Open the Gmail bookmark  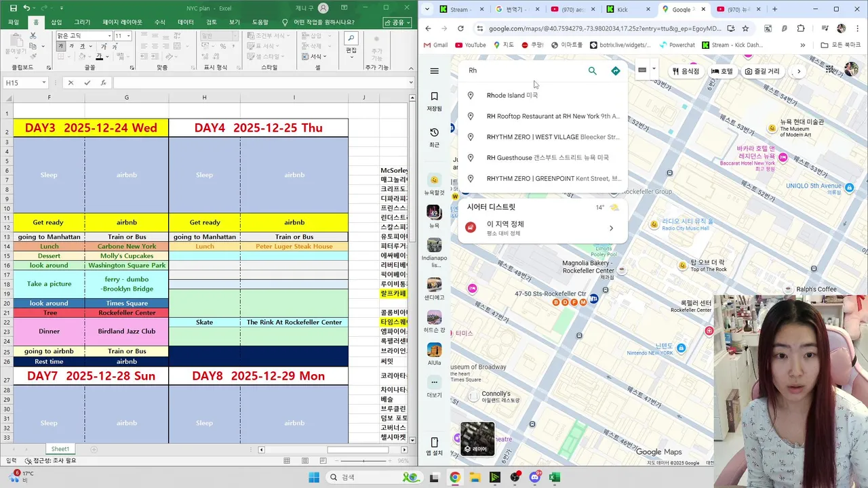(x=436, y=45)
